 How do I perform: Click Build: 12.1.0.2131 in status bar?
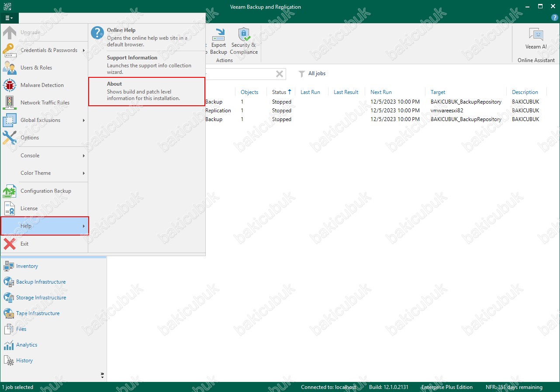click(x=389, y=387)
